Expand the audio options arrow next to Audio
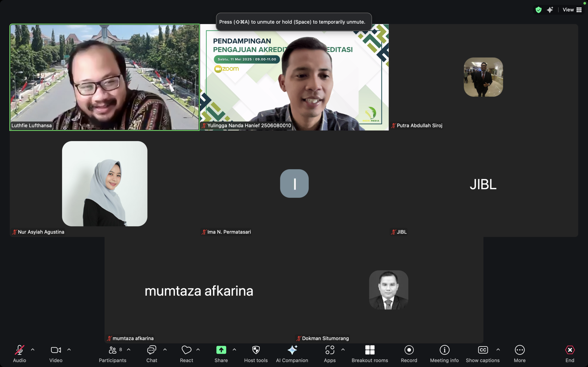Viewport: 588px width, 367px height. pos(33,350)
